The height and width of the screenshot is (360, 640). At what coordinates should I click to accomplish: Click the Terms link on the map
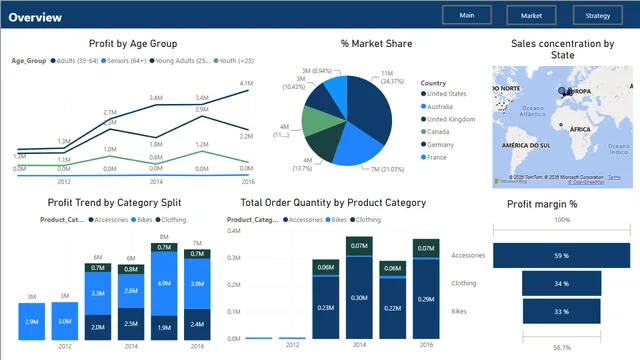tap(614, 177)
